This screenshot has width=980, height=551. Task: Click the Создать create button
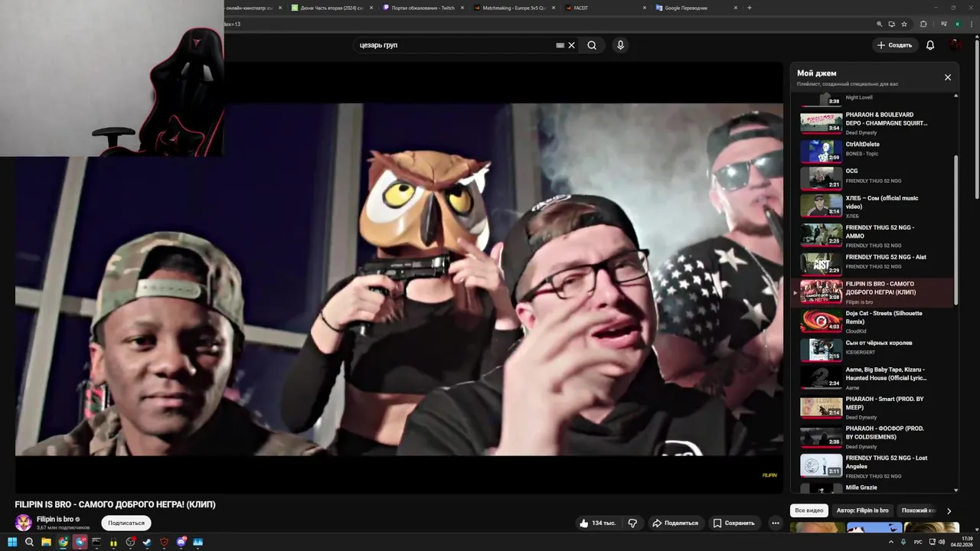click(x=894, y=45)
